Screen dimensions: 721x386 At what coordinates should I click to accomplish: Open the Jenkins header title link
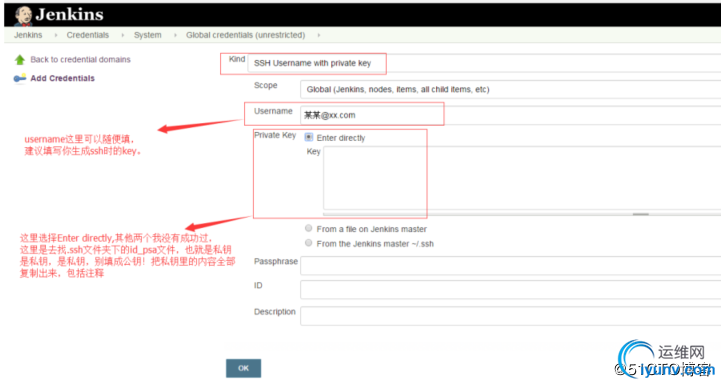pyautogui.click(x=69, y=15)
